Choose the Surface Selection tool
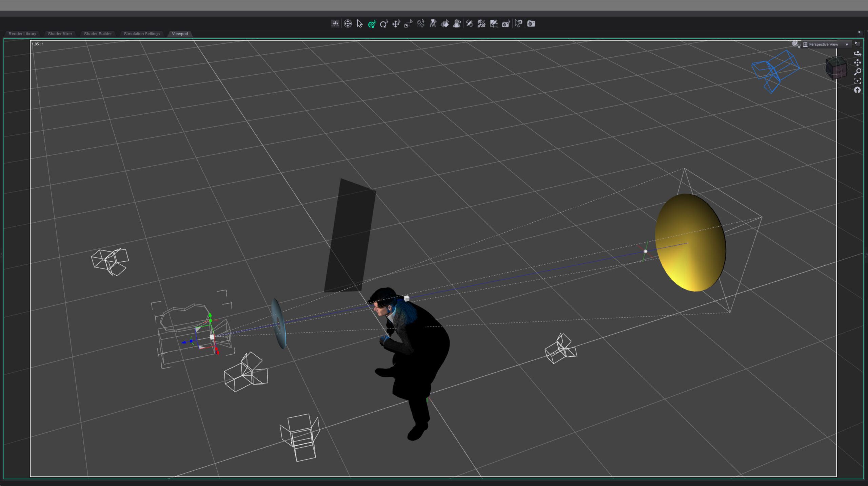Image resolution: width=868 pixels, height=486 pixels. coord(445,24)
